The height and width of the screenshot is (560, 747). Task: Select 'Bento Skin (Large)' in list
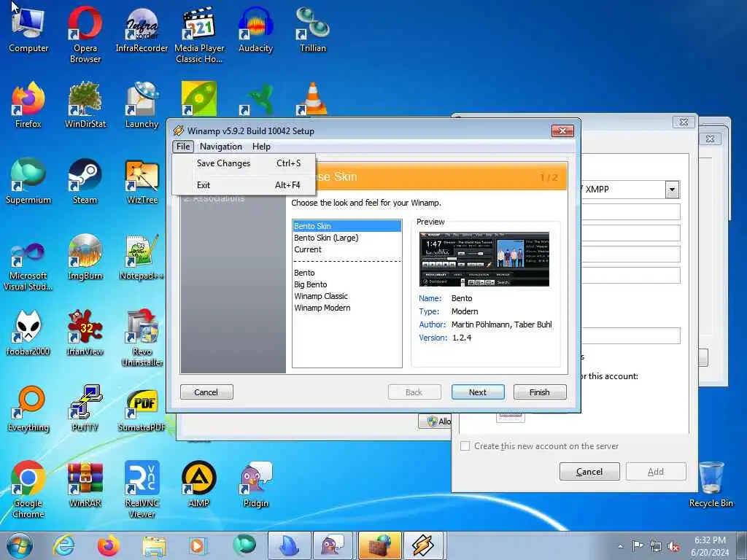[x=347, y=238]
